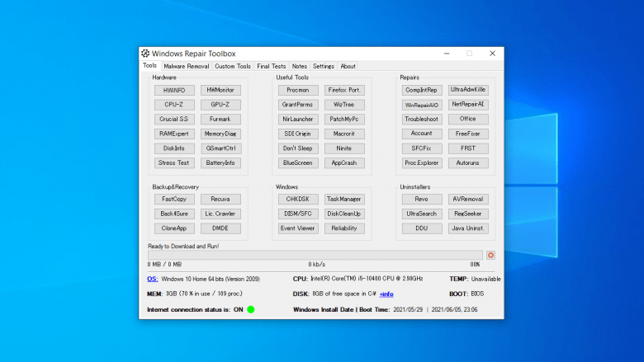
Task: Click the Back4Sure button
Action: 174,214
